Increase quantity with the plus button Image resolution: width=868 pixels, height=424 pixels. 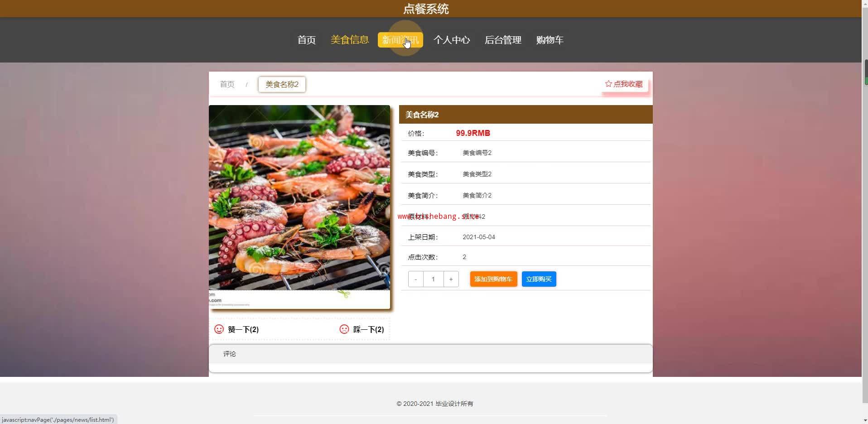click(x=451, y=279)
